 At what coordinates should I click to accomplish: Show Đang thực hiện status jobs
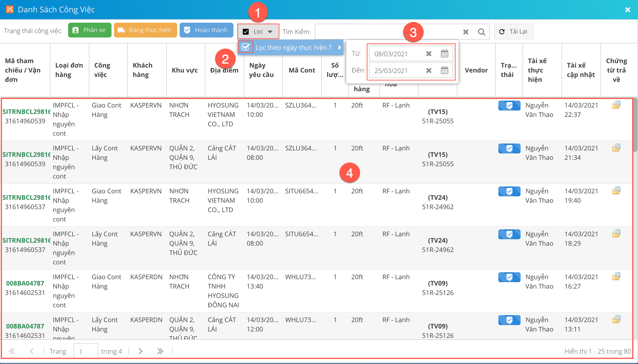pyautogui.click(x=145, y=30)
